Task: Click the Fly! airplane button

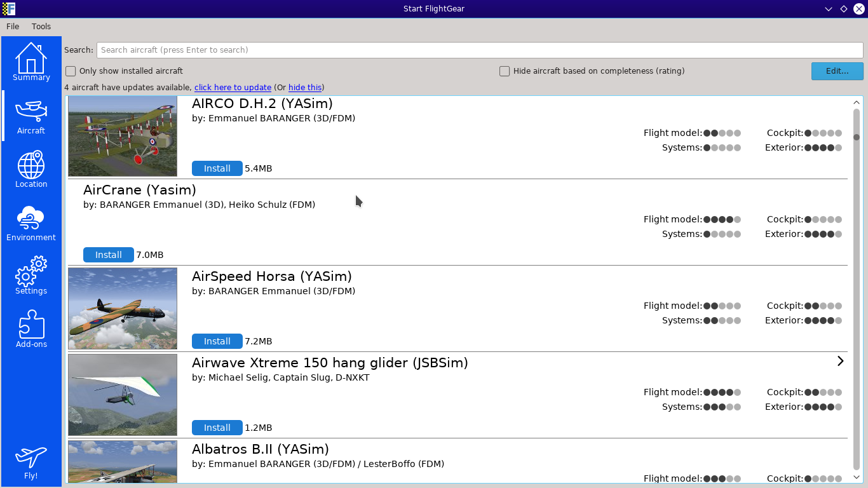Action: point(31,462)
